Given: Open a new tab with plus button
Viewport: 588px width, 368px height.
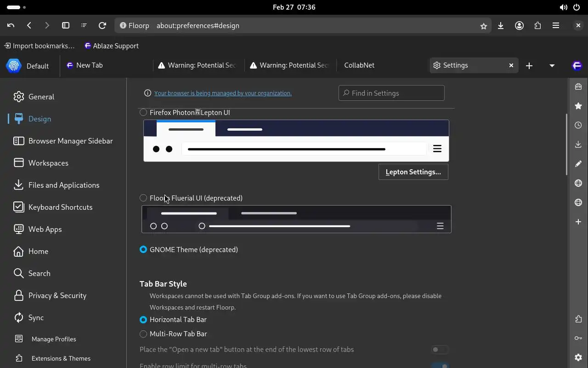Looking at the screenshot, I should click(529, 66).
